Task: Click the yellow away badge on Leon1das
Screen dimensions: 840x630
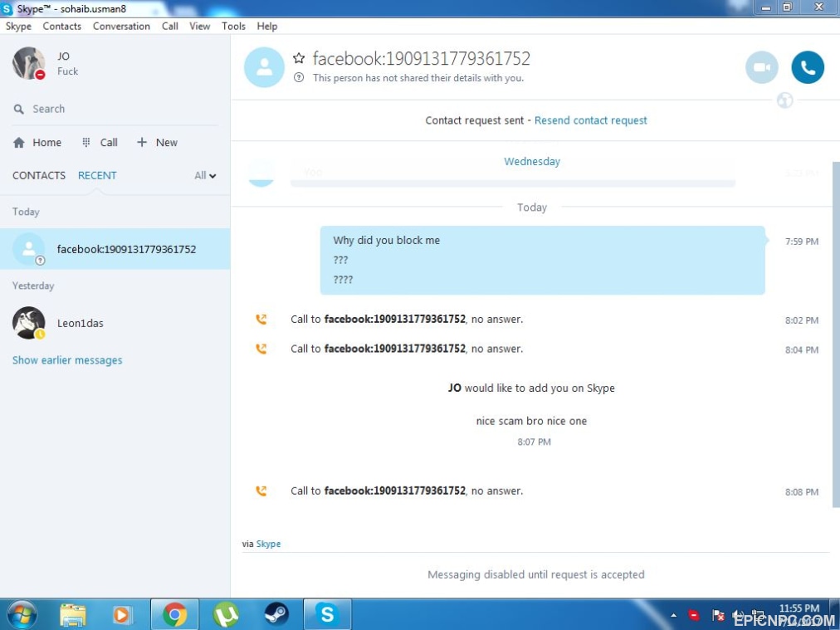Action: pyautogui.click(x=40, y=335)
